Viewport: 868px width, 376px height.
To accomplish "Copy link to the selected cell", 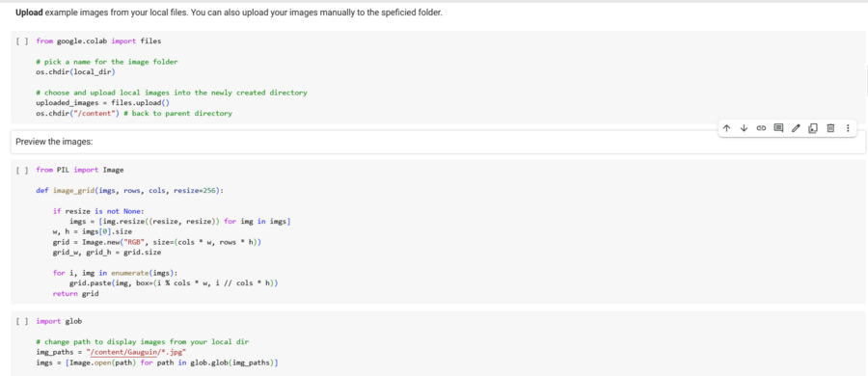I will pos(761,128).
